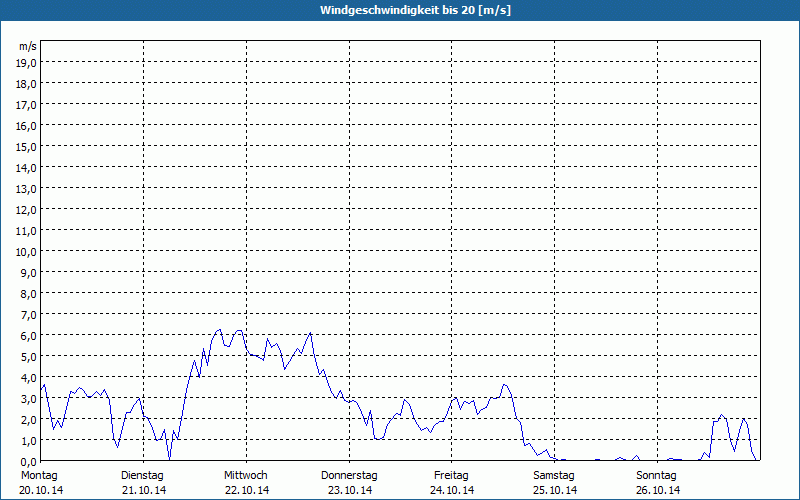Select the 8,0 y-axis label

[29, 294]
